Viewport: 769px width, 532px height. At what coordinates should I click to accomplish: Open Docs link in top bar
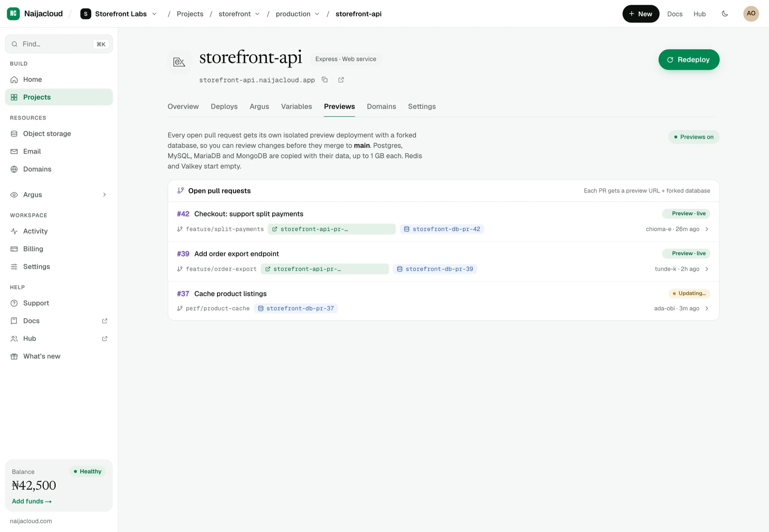[674, 14]
